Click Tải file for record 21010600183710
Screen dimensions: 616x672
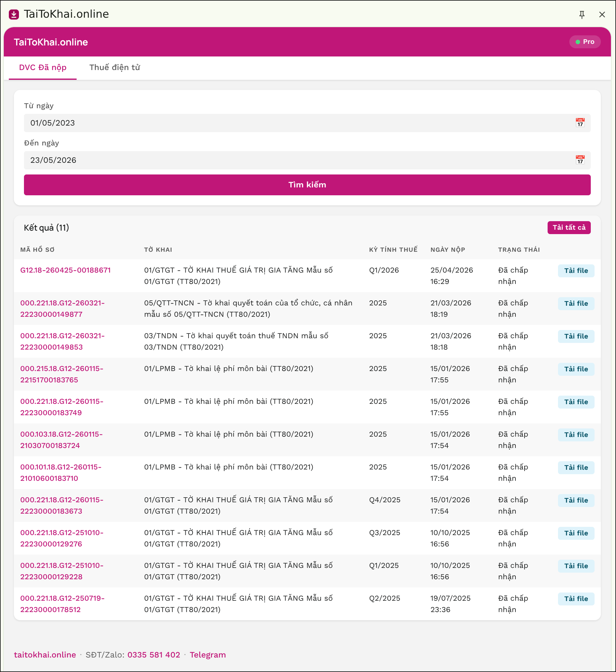(x=576, y=467)
